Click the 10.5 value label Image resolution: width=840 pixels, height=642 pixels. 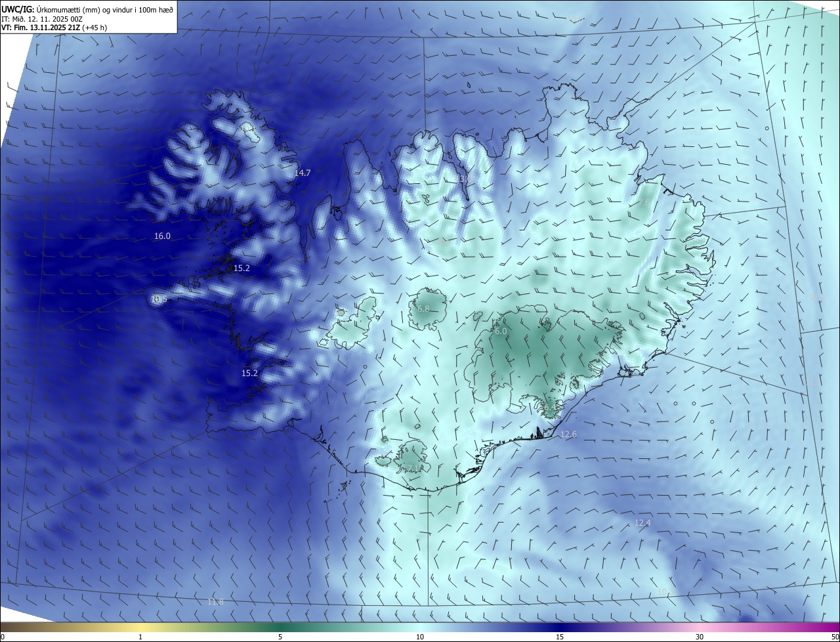pyautogui.click(x=159, y=299)
